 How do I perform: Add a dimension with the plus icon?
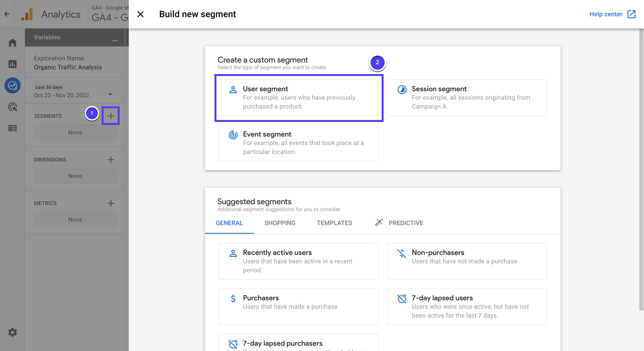click(x=111, y=160)
